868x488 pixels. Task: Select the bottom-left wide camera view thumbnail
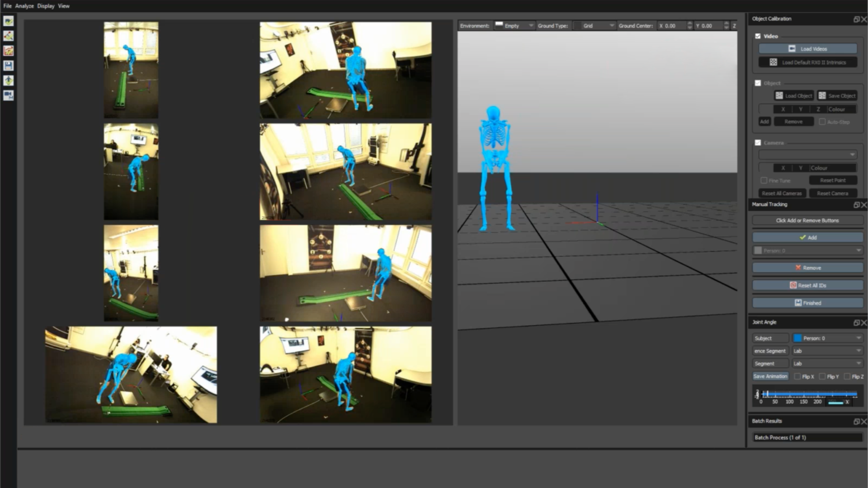(131, 375)
